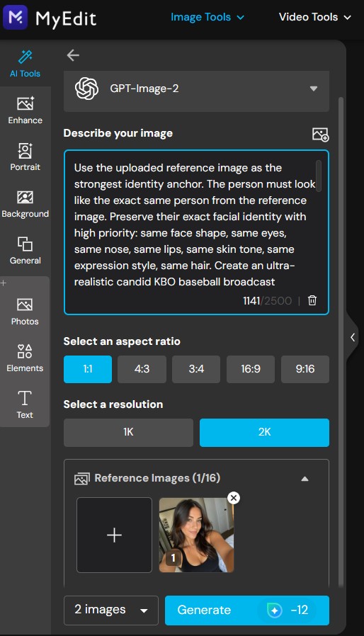Screen dimensions: 364x636
Task: Open the Image Tools menu
Action: 207,18
